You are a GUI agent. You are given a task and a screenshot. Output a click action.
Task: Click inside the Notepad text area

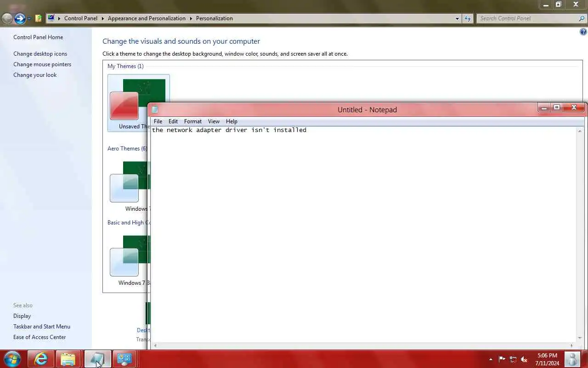click(364, 235)
